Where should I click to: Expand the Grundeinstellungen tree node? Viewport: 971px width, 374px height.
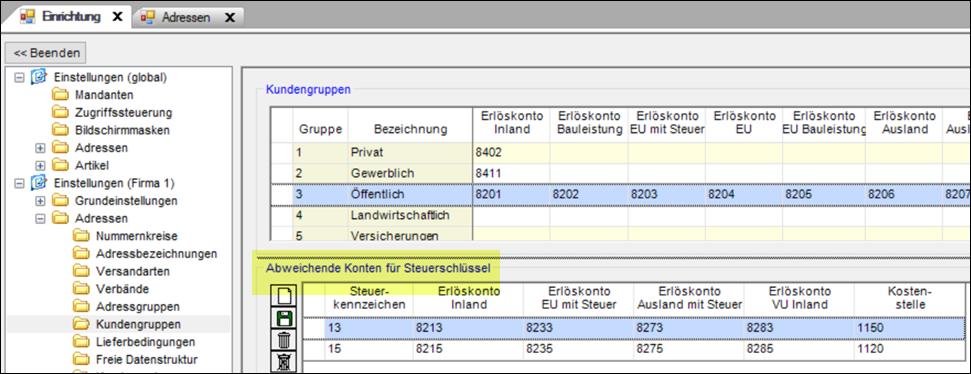41,201
